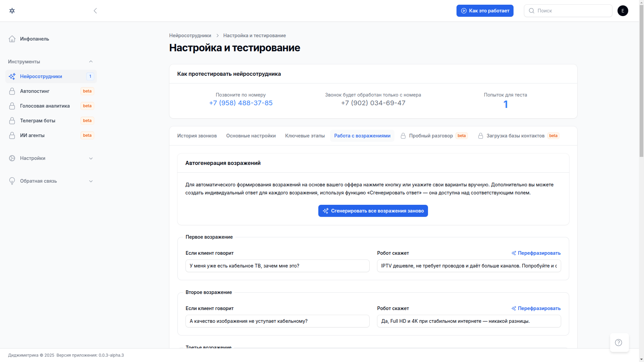This screenshot has height=362, width=644.
Task: Open the user avatar E menu
Action: [623, 11]
